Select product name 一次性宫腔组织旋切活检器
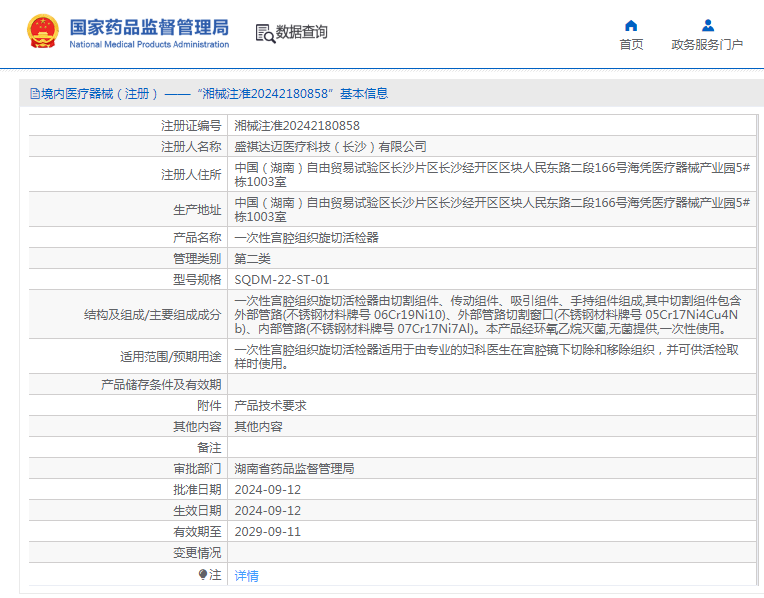Viewport: 764px width, 598px height. (x=306, y=238)
